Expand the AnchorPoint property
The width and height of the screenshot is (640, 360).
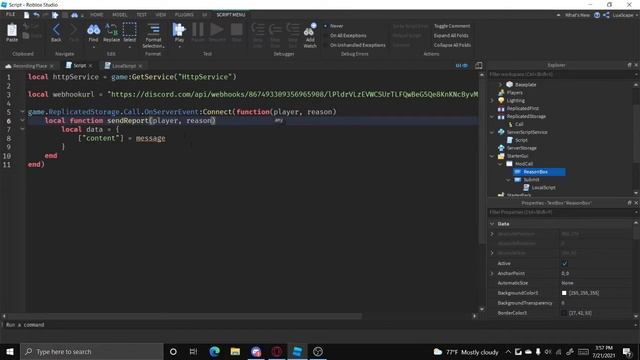(x=492, y=273)
